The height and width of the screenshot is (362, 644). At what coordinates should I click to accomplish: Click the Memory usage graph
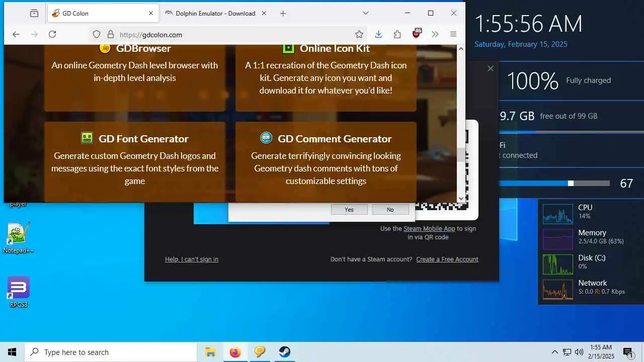click(557, 239)
